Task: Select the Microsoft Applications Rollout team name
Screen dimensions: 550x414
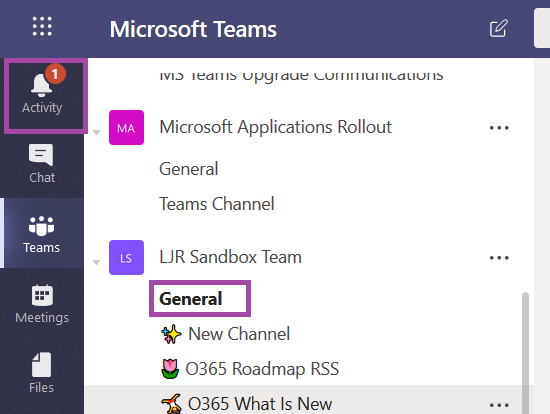Action: 275,127
